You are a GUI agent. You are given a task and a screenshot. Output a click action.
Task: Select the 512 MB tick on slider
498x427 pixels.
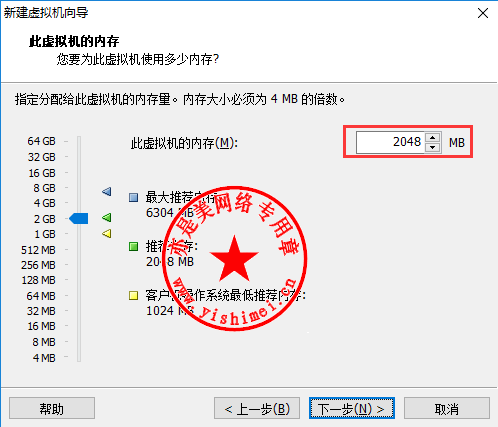pyautogui.click(x=79, y=250)
